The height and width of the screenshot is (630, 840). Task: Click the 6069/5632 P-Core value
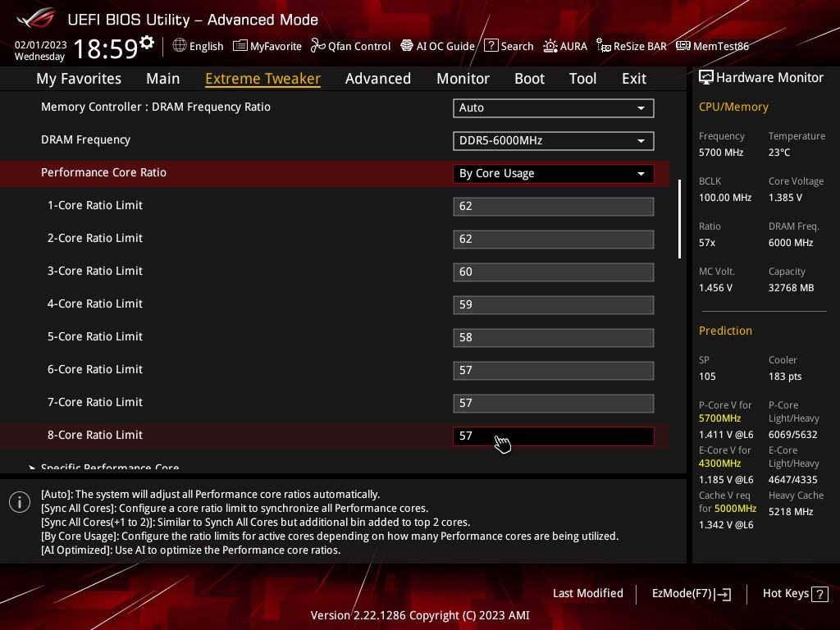(x=793, y=435)
